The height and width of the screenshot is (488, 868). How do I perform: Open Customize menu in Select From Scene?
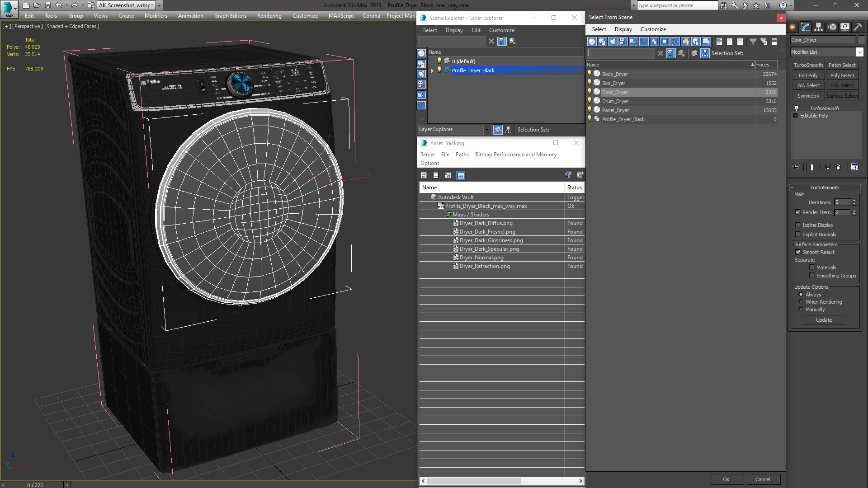point(653,29)
